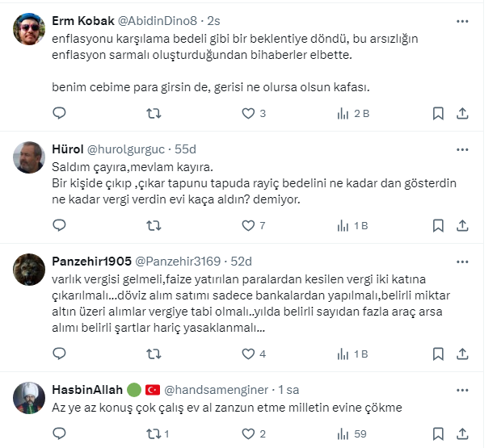Bookmark Panzehir1905's tweet
501x448 pixels.
[x=437, y=354]
